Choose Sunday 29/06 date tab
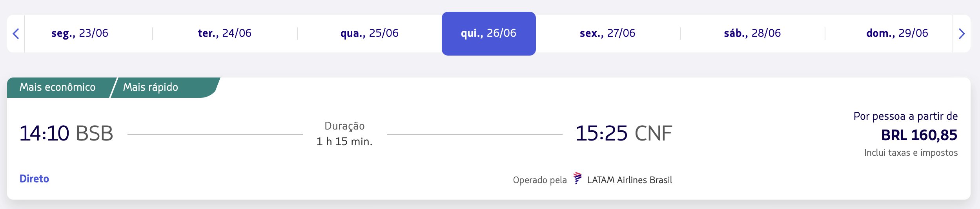 (x=897, y=33)
